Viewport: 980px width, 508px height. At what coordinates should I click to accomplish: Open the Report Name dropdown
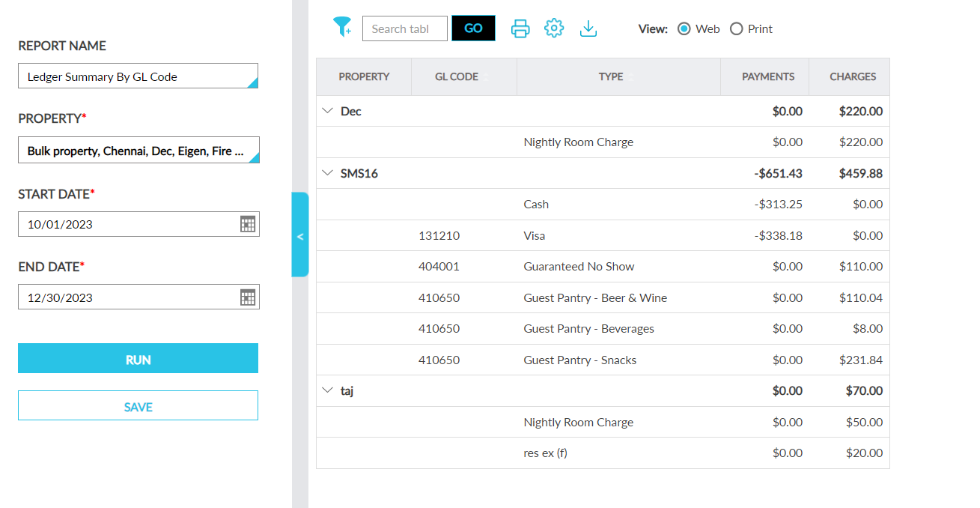click(x=139, y=76)
